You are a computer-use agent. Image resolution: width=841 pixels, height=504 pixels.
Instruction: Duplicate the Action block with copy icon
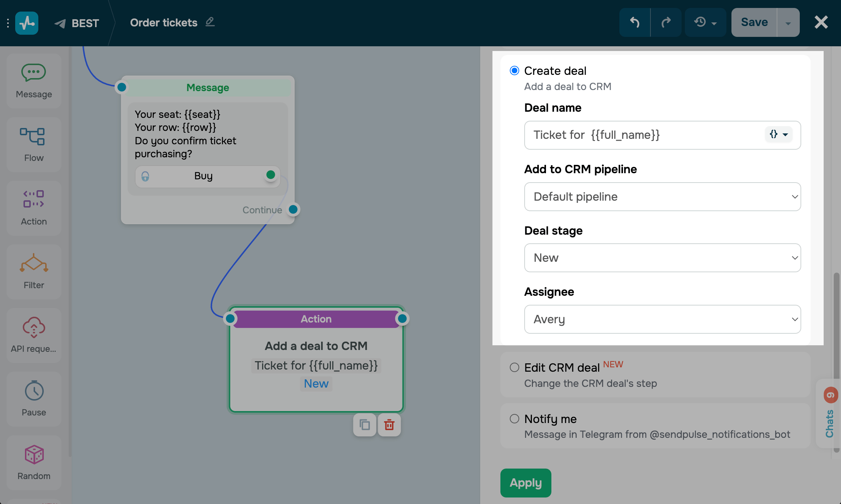point(364,425)
